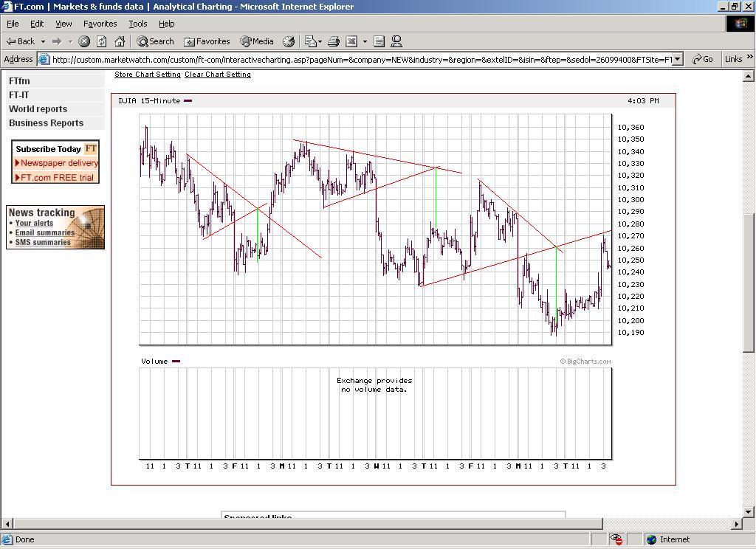Click the Windows logo throbber icon
Screen dimensions: 756x549
740,24
